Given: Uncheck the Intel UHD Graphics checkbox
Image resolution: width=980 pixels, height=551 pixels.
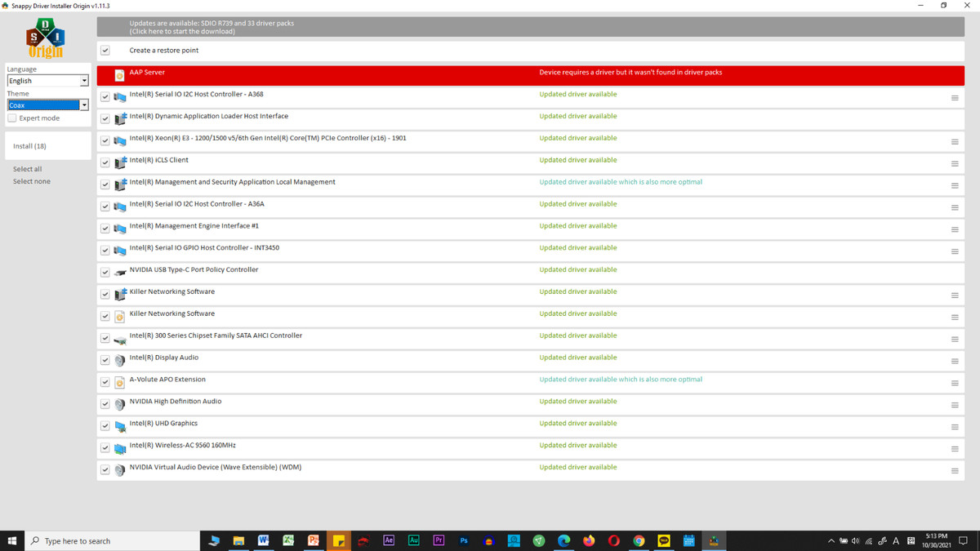Looking at the screenshot, I should click(x=105, y=426).
